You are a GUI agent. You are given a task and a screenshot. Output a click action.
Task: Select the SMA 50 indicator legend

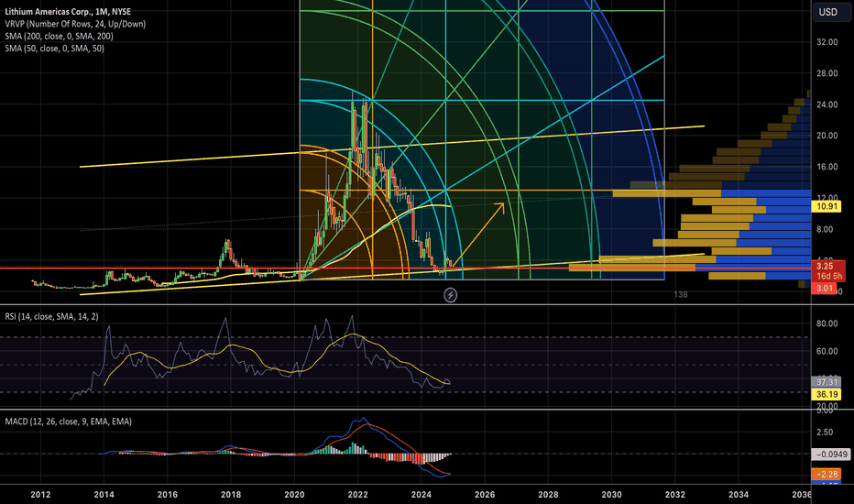coord(54,48)
